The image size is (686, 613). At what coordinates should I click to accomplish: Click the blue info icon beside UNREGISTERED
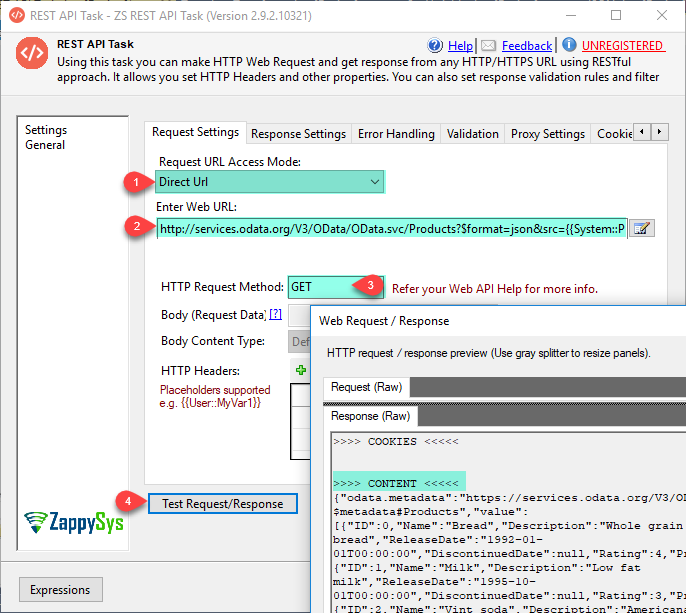pos(569,45)
